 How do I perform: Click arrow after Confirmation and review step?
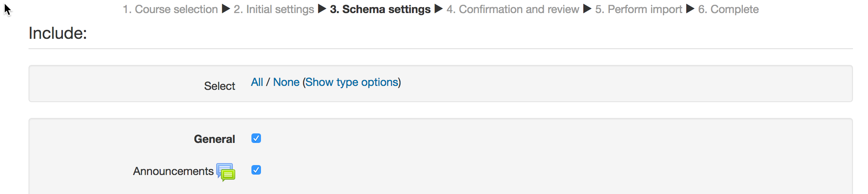point(587,9)
